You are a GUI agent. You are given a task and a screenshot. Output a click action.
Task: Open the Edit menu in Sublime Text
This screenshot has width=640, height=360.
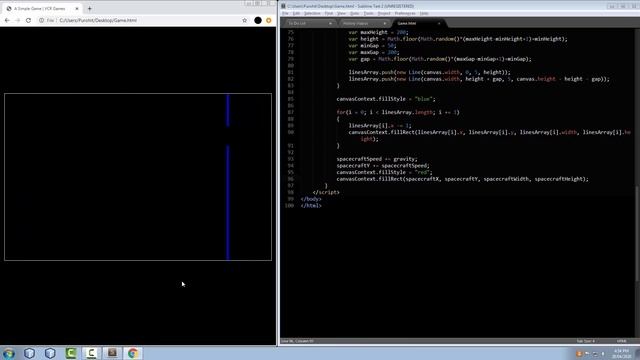[x=296, y=13]
